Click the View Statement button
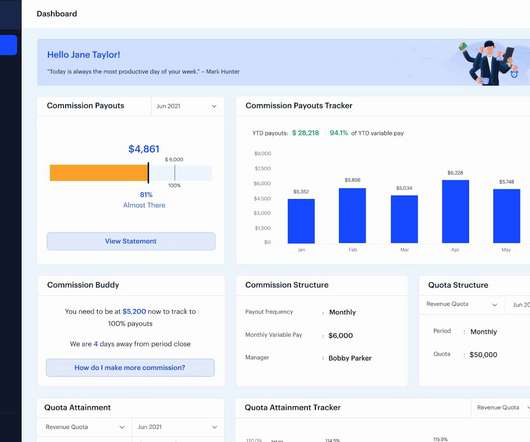The width and height of the screenshot is (530, 442). point(131,241)
